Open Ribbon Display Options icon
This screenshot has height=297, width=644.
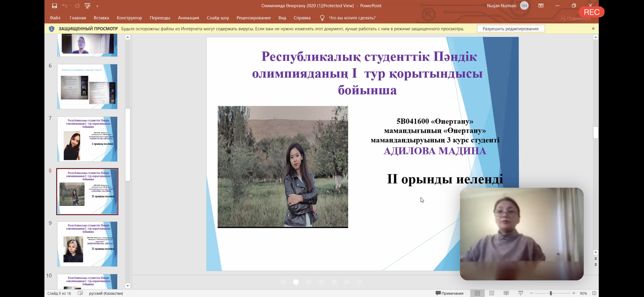[x=541, y=6]
